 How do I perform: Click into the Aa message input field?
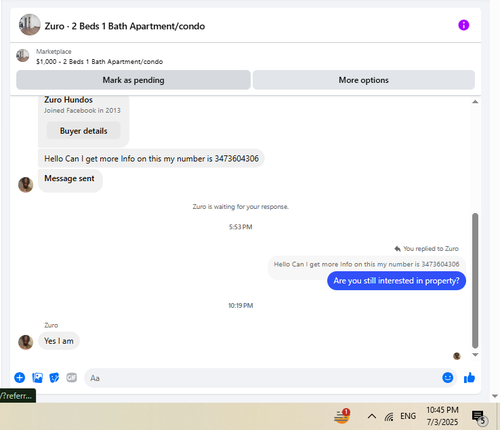[263, 378]
